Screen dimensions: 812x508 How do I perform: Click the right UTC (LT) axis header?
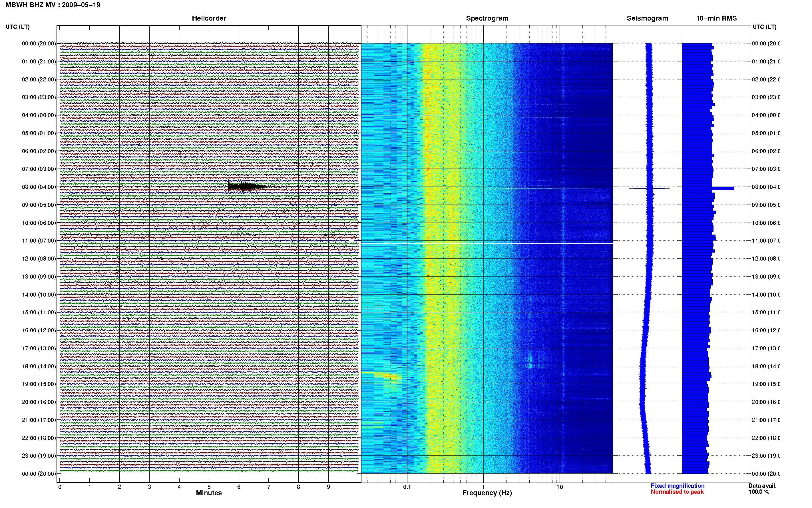764,27
